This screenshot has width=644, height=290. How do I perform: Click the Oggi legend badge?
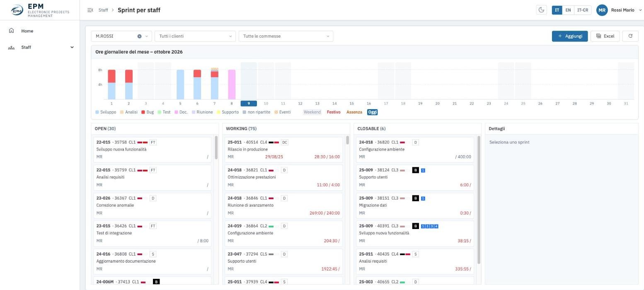coord(373,112)
